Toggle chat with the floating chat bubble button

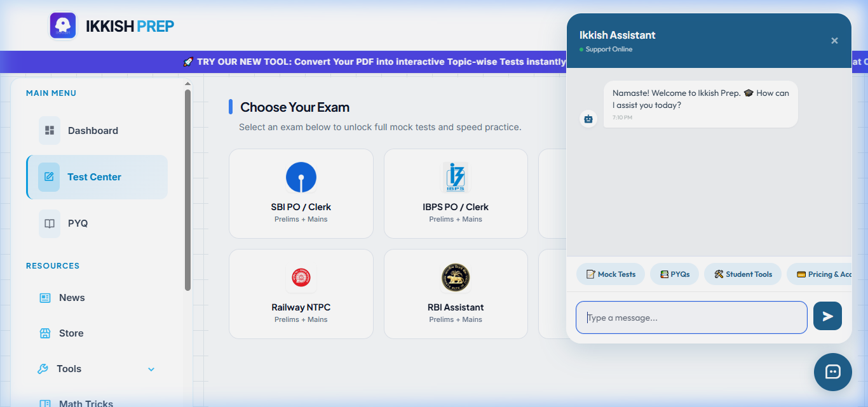(x=833, y=372)
